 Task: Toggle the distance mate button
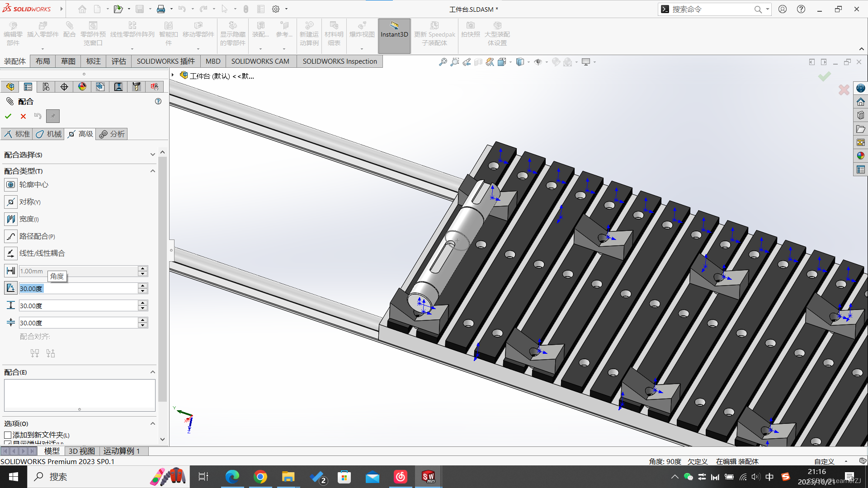click(11, 271)
